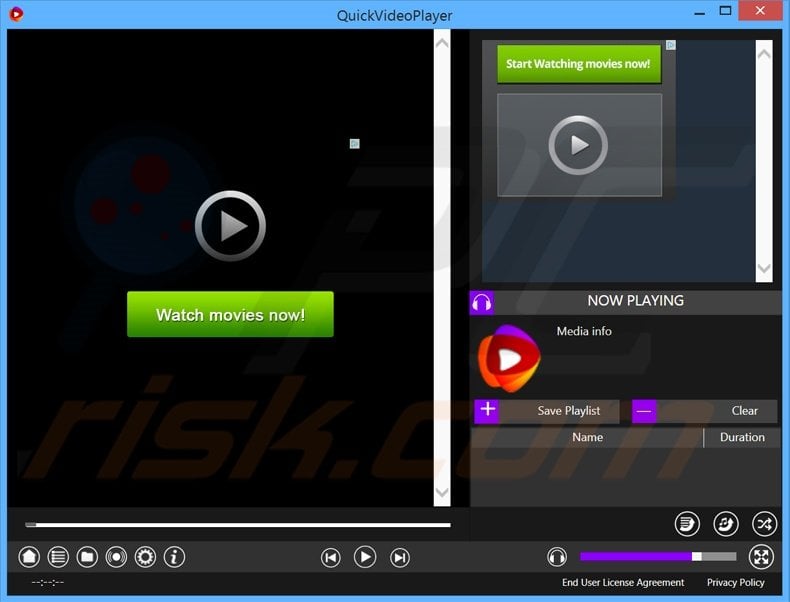
Task: Click ad panel scrollbar down arrow
Action: [x=764, y=269]
